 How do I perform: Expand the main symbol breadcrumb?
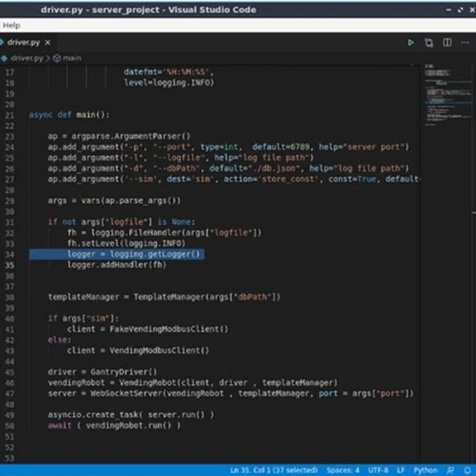coord(71,58)
